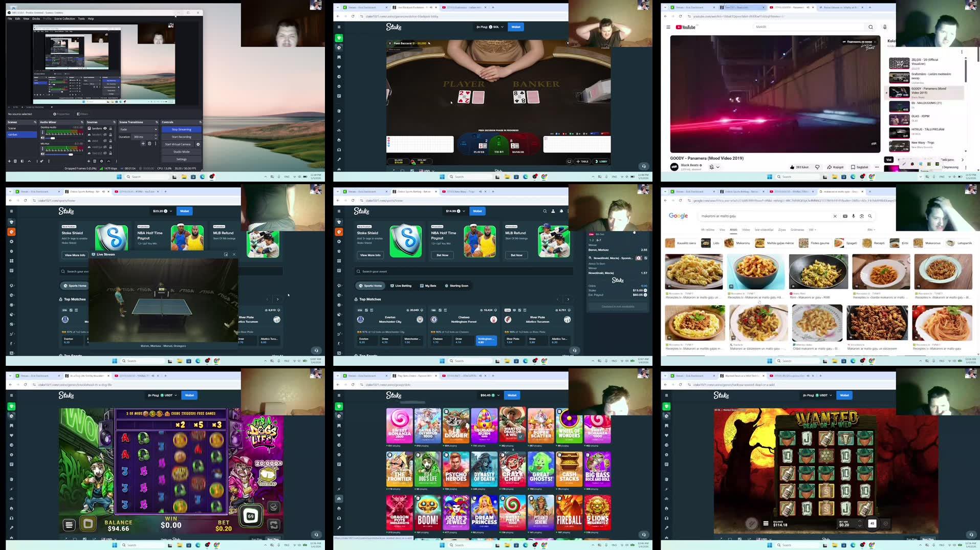Click Wallet button on the baccarat Stake page
980x550 pixels.
point(516,27)
